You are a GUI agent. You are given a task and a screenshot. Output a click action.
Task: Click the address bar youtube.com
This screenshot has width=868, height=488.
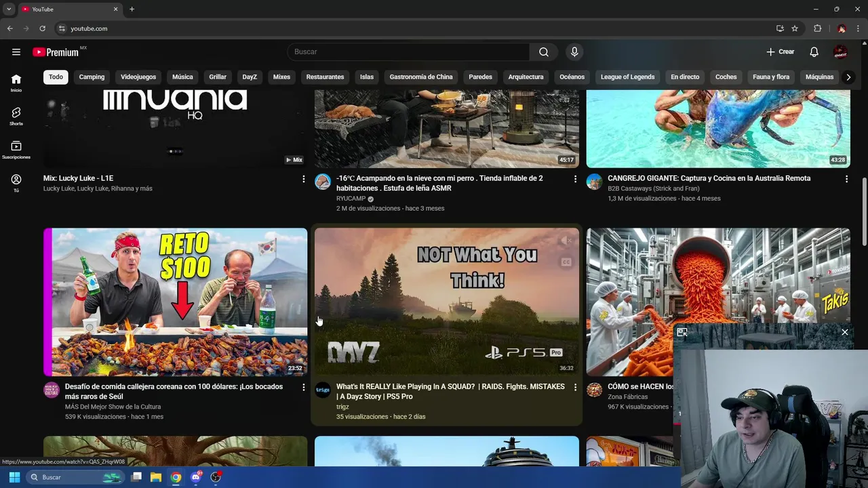pyautogui.click(x=89, y=28)
